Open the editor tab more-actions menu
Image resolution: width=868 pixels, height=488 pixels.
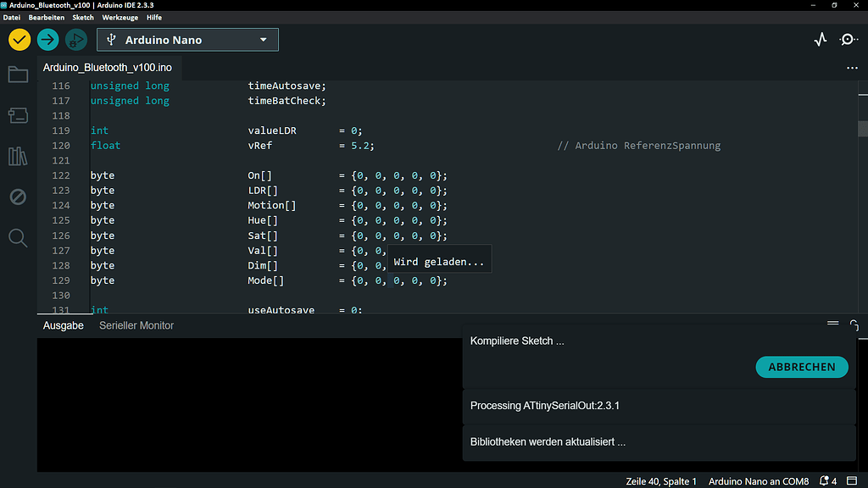851,68
